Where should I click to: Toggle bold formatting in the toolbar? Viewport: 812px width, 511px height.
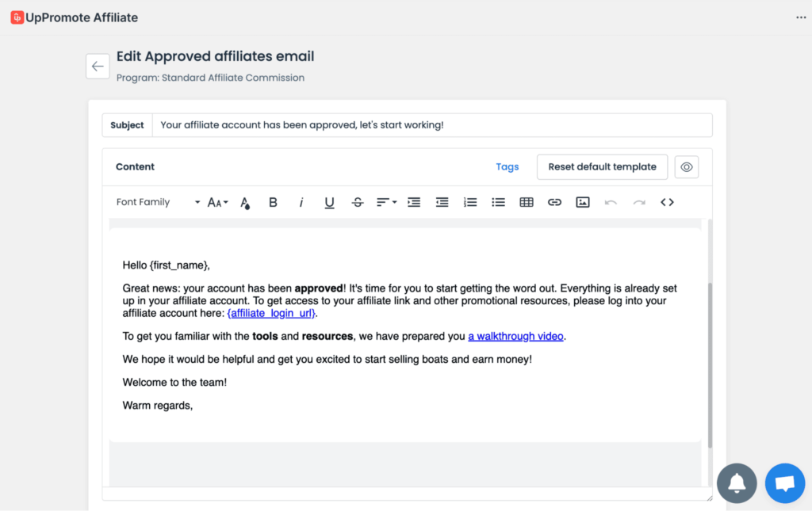click(273, 202)
